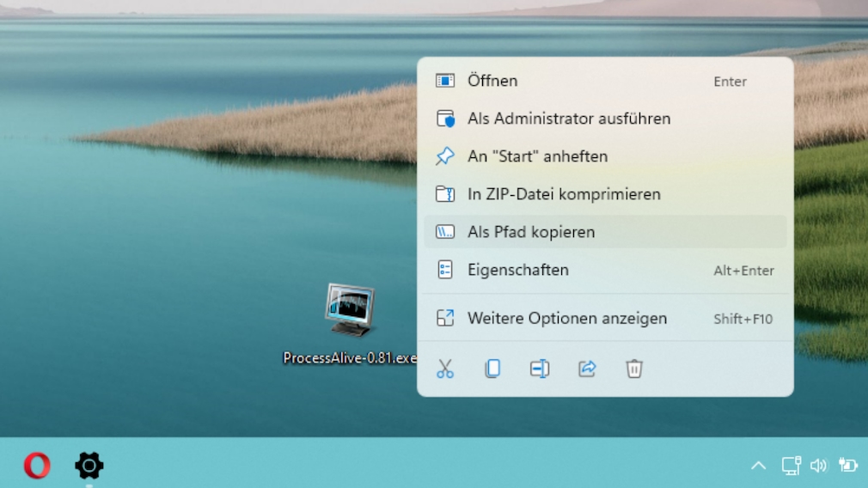Rename the file with the rename icon

[540, 369]
